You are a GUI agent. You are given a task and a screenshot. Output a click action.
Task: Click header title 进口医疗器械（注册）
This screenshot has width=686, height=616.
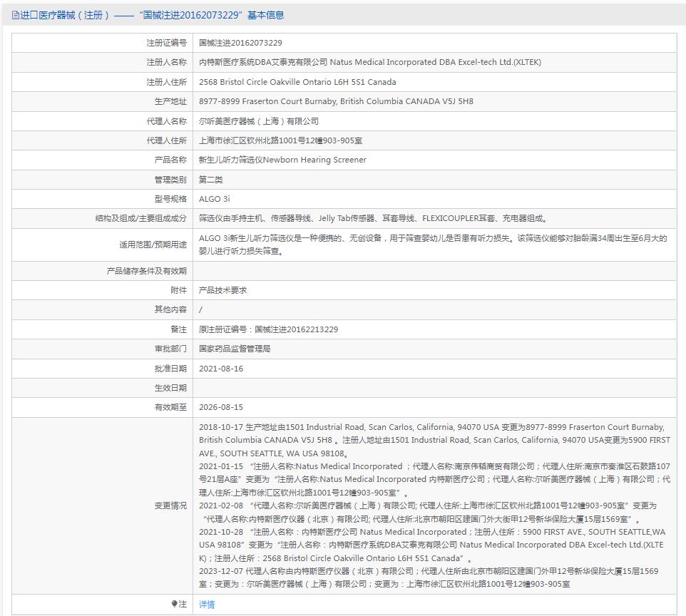pos(65,15)
